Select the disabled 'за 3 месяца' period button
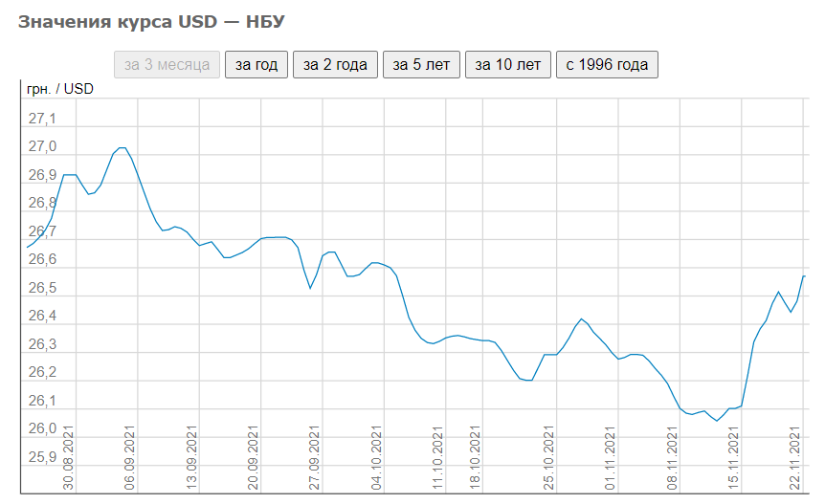 coord(167,65)
